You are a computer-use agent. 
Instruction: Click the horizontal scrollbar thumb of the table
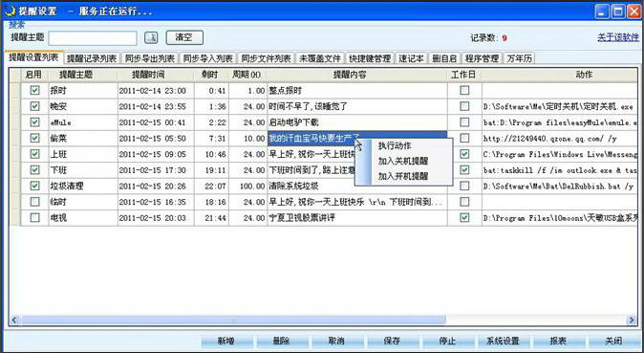[x=233, y=320]
